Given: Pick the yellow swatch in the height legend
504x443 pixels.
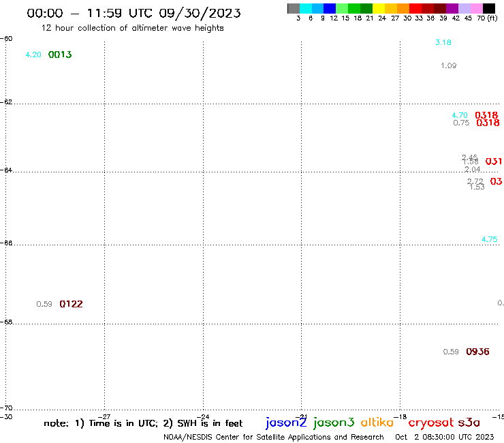Looking at the screenshot, I should pos(379,8).
